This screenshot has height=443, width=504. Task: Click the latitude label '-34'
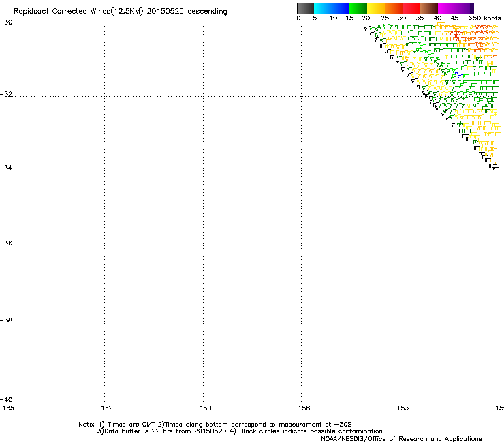pyautogui.click(x=6, y=168)
